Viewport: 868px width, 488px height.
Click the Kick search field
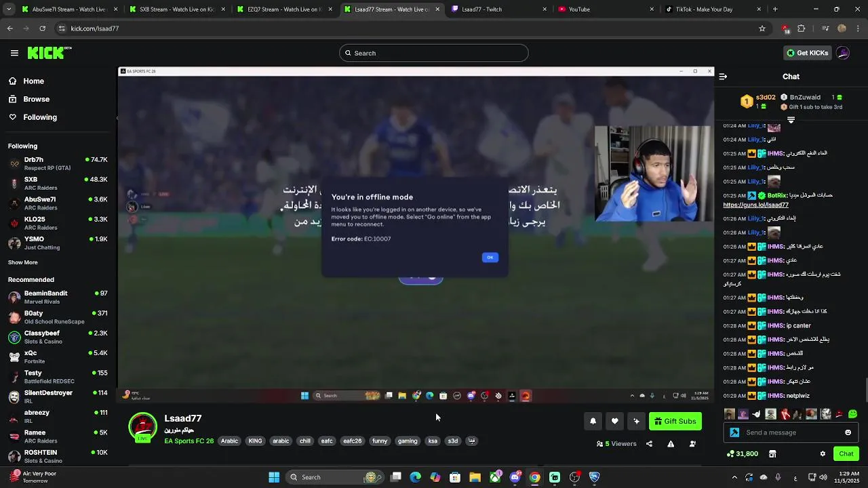point(434,53)
